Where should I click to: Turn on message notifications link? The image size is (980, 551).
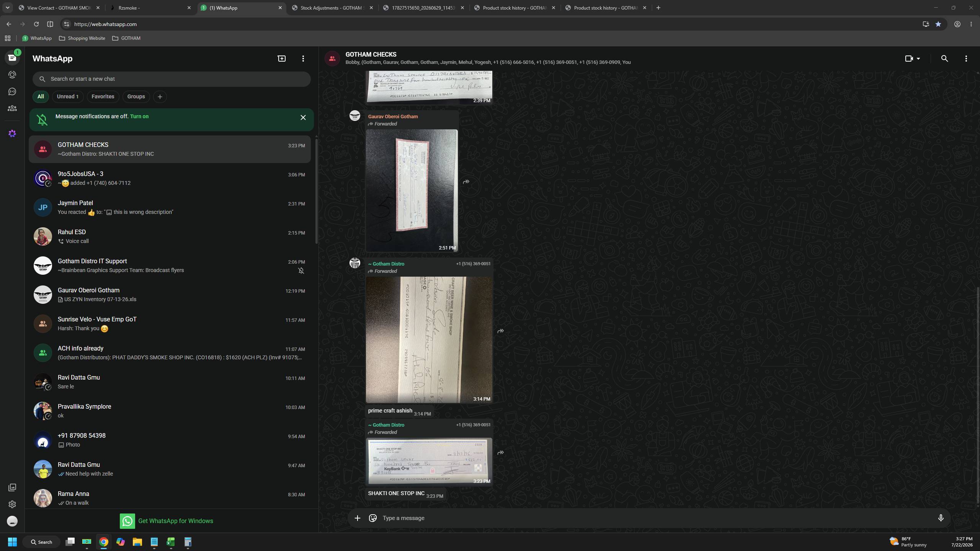click(139, 116)
